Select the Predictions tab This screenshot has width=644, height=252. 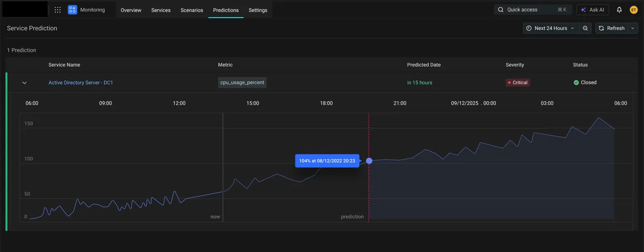click(226, 10)
